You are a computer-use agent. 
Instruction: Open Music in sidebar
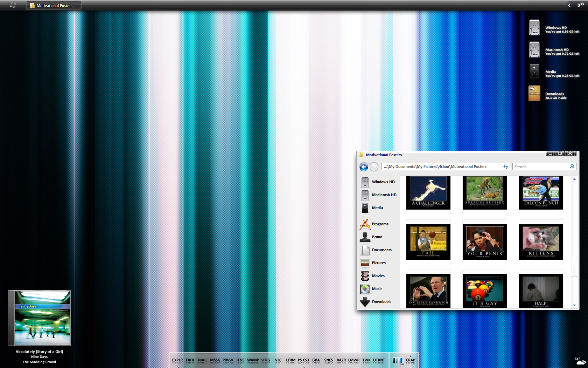(371, 289)
